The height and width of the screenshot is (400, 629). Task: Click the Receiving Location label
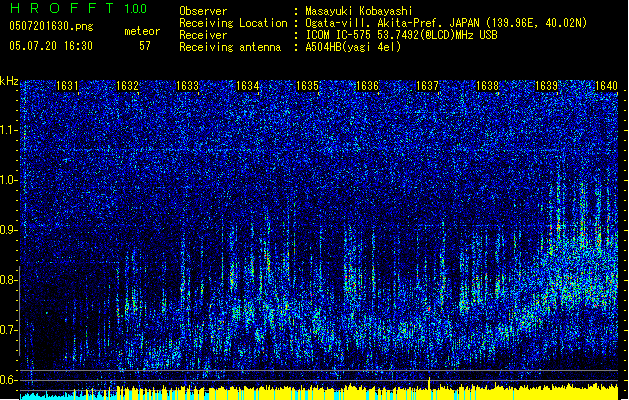[233, 23]
